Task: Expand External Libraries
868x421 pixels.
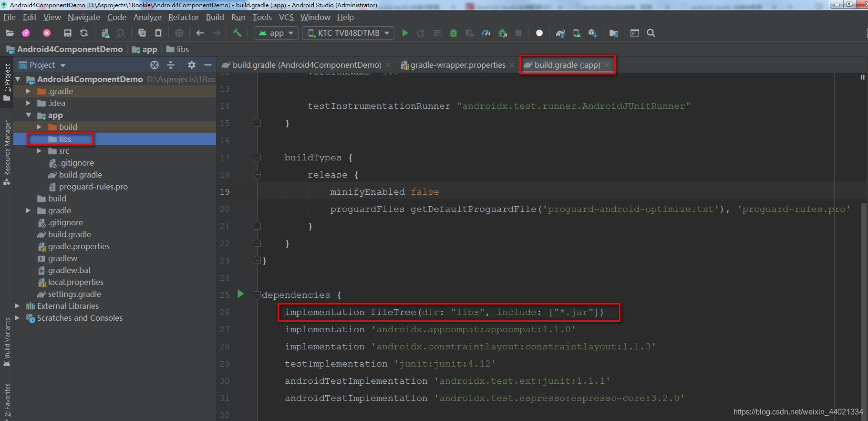Action: tap(17, 306)
